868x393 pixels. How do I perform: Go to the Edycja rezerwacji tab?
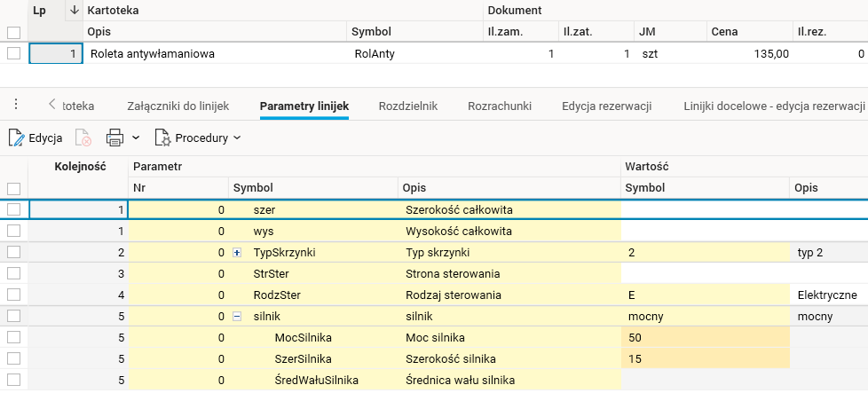606,106
